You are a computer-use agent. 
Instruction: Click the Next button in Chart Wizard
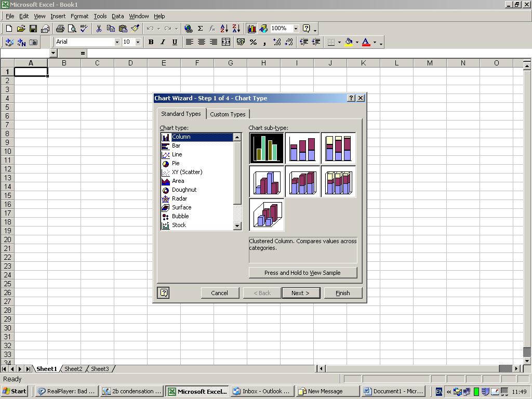tap(301, 292)
